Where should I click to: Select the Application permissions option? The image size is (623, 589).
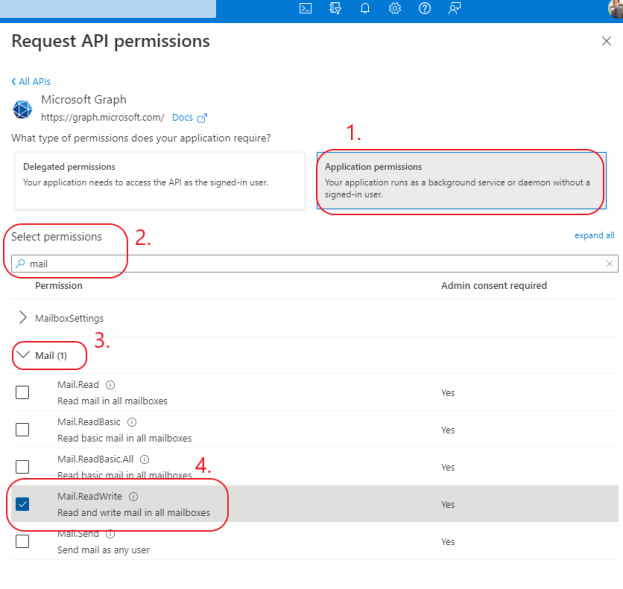pyautogui.click(x=461, y=180)
